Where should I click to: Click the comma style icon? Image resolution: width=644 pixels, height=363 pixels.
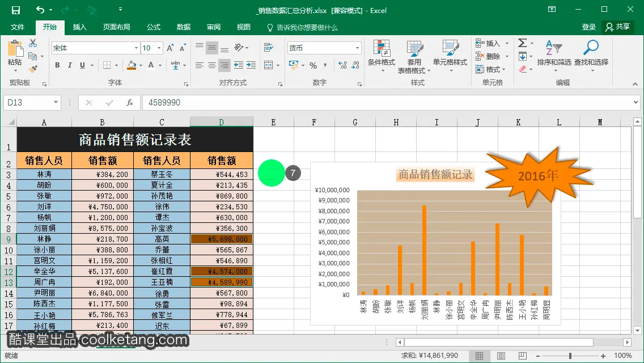point(325,65)
